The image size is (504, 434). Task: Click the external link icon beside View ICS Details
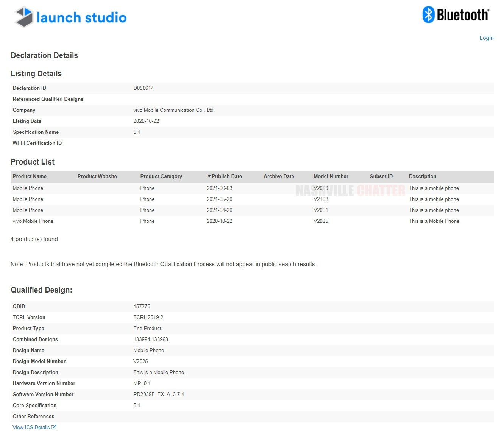click(54, 427)
